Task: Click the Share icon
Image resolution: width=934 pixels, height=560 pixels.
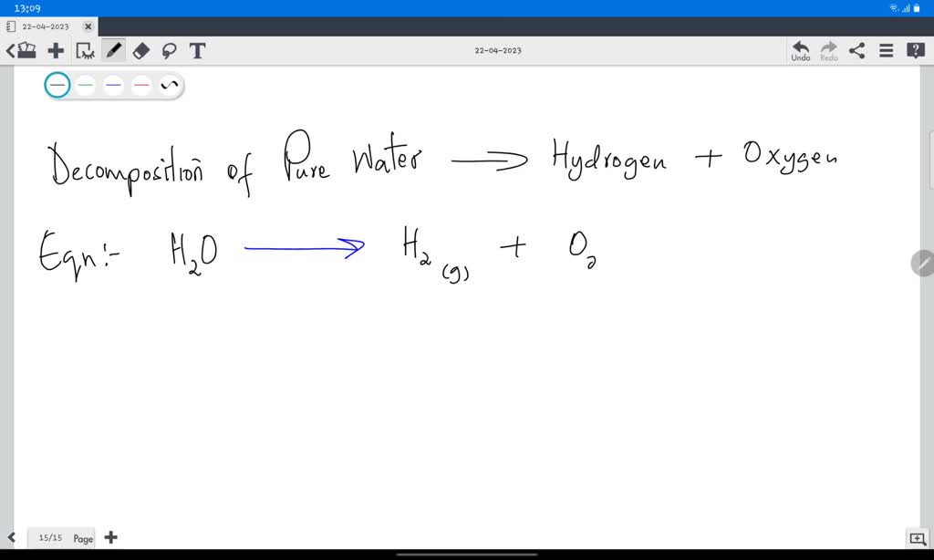Action: coord(856,51)
